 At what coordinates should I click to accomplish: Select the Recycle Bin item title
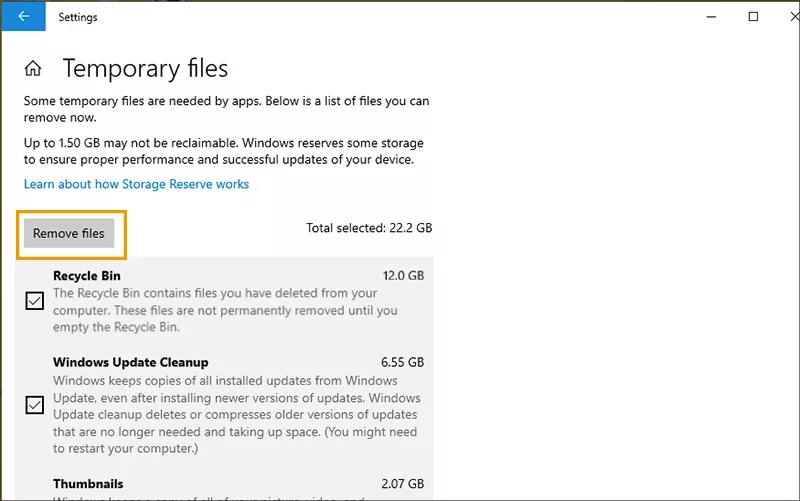coord(87,276)
